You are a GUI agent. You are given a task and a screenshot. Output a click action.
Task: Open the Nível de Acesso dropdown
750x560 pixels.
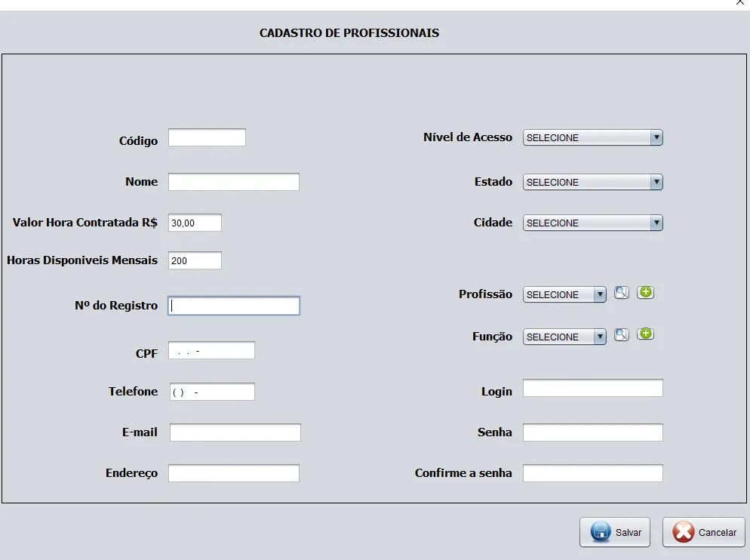[x=592, y=137]
